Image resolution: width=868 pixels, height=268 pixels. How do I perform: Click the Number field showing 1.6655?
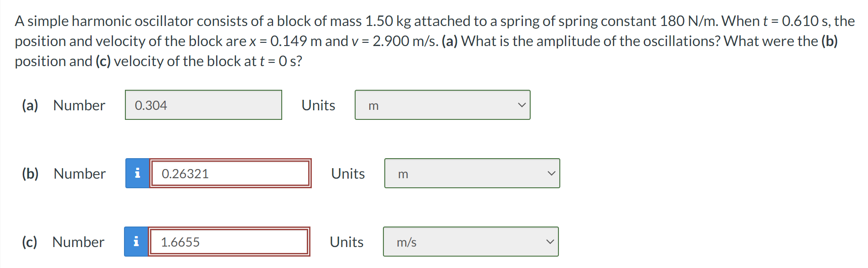pos(230,242)
